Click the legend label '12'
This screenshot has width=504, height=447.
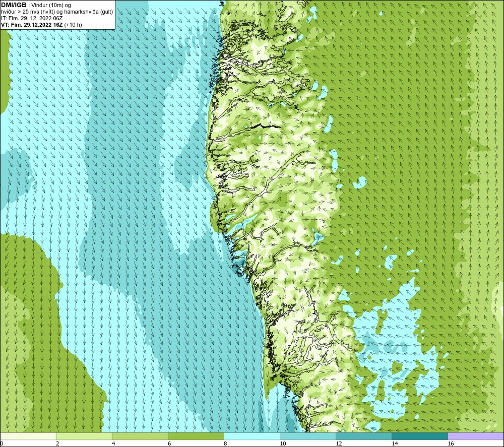pos(339,444)
